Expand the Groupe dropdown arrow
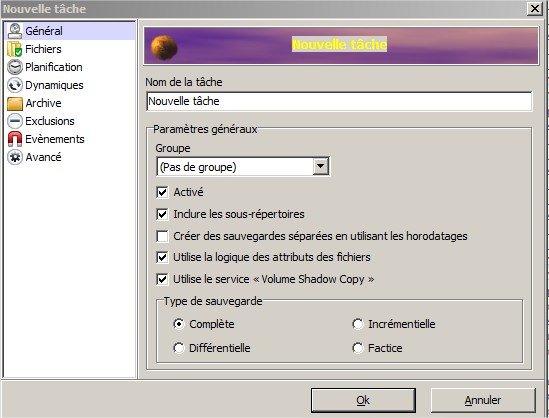 coord(321,167)
